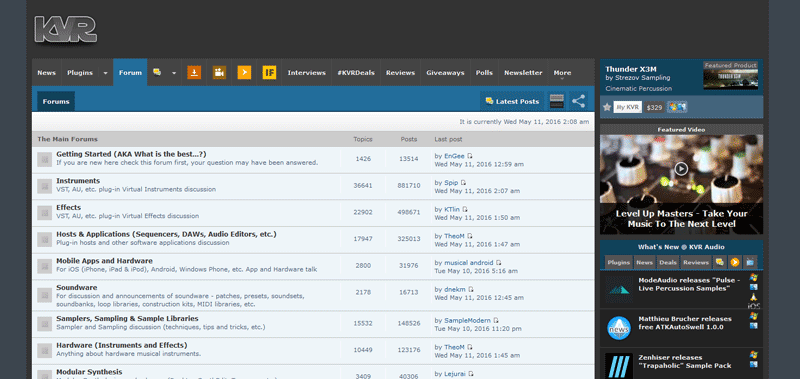Click the chat bubbles icon beside Forum tab
The height and width of the screenshot is (379, 800).
tap(157, 72)
